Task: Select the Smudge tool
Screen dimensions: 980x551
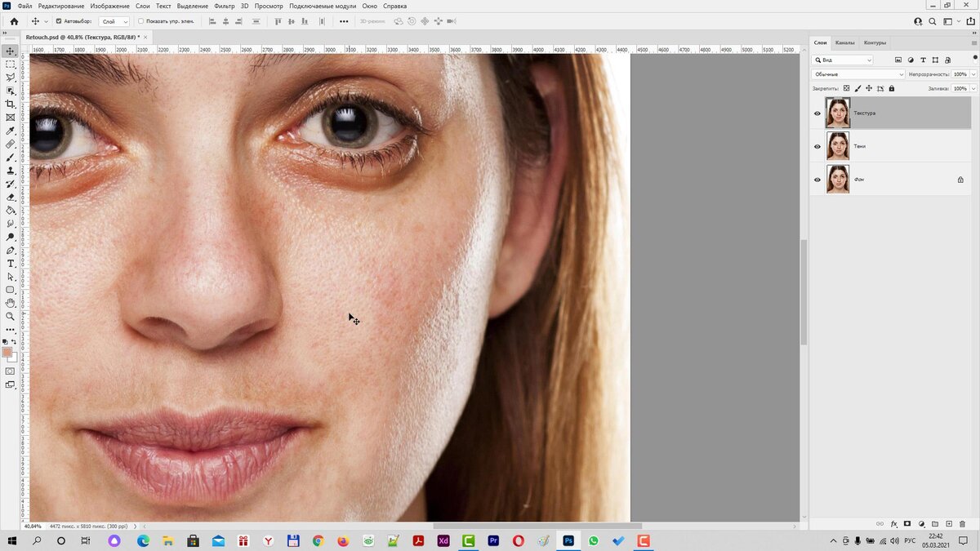Action: tap(11, 223)
